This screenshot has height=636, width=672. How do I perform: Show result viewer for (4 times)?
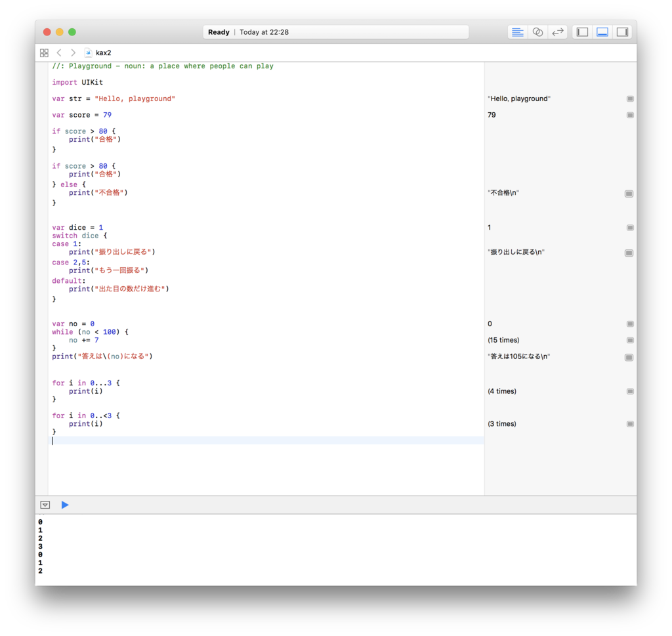[630, 391]
